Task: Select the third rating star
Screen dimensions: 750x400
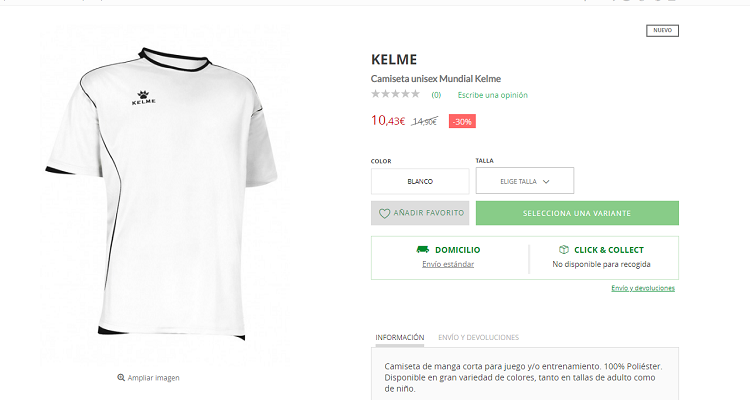Action: point(396,95)
